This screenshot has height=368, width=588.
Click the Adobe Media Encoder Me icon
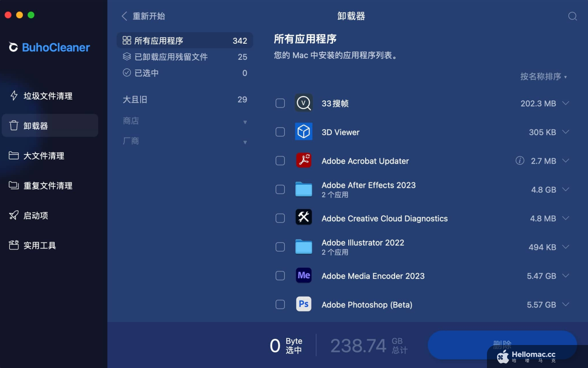pos(304,276)
